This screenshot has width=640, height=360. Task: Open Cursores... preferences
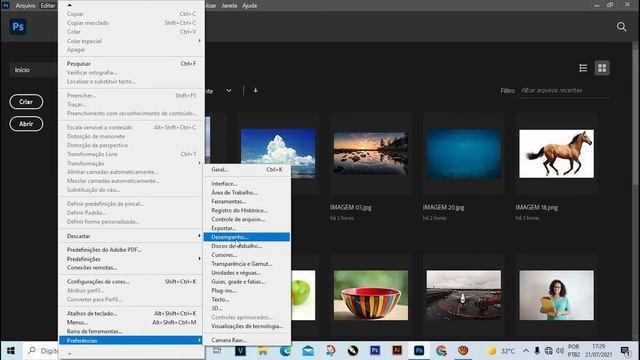coord(247,255)
